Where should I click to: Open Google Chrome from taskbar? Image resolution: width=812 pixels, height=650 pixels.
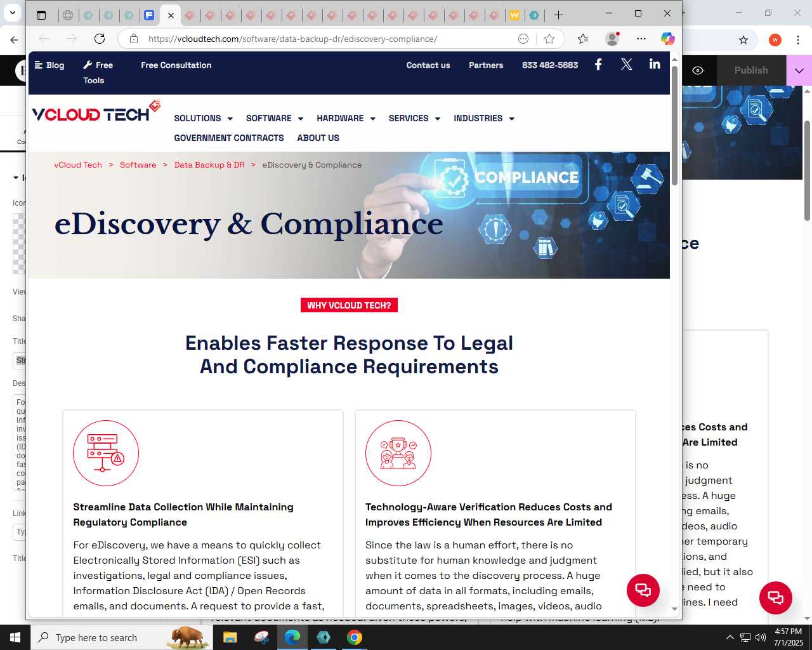click(x=355, y=637)
